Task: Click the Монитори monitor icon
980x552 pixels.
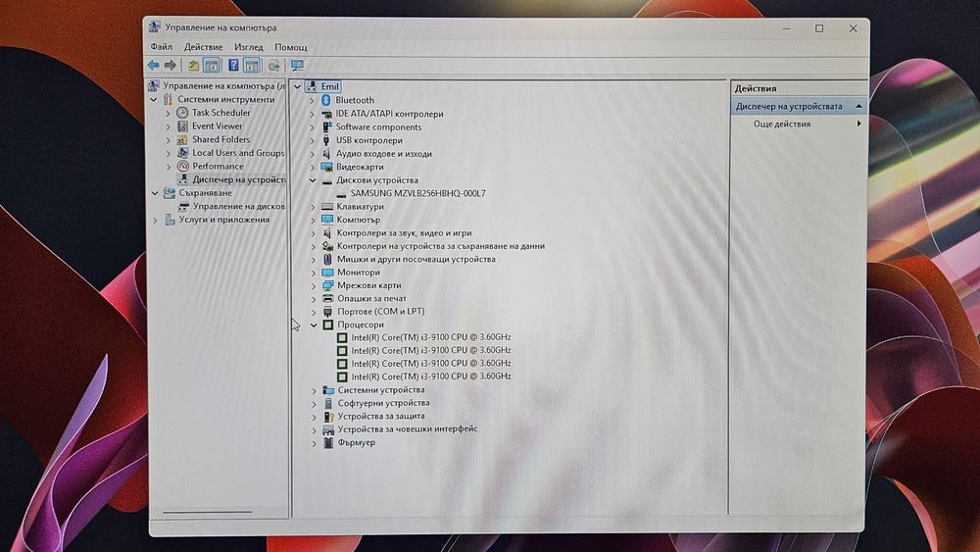Action: pos(327,273)
